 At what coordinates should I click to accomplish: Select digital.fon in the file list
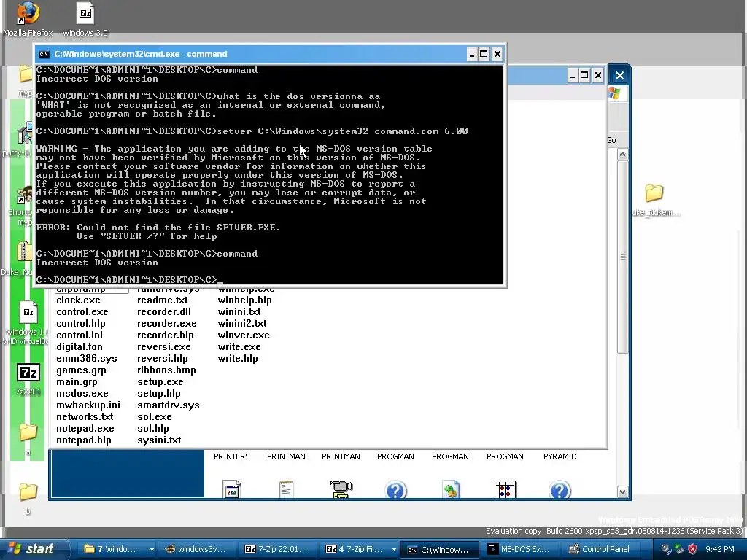coord(79,346)
